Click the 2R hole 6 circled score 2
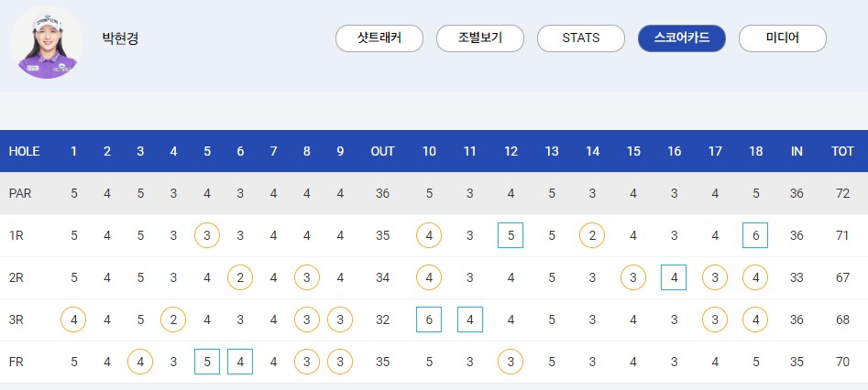The height and width of the screenshot is (390, 868). pos(240,277)
